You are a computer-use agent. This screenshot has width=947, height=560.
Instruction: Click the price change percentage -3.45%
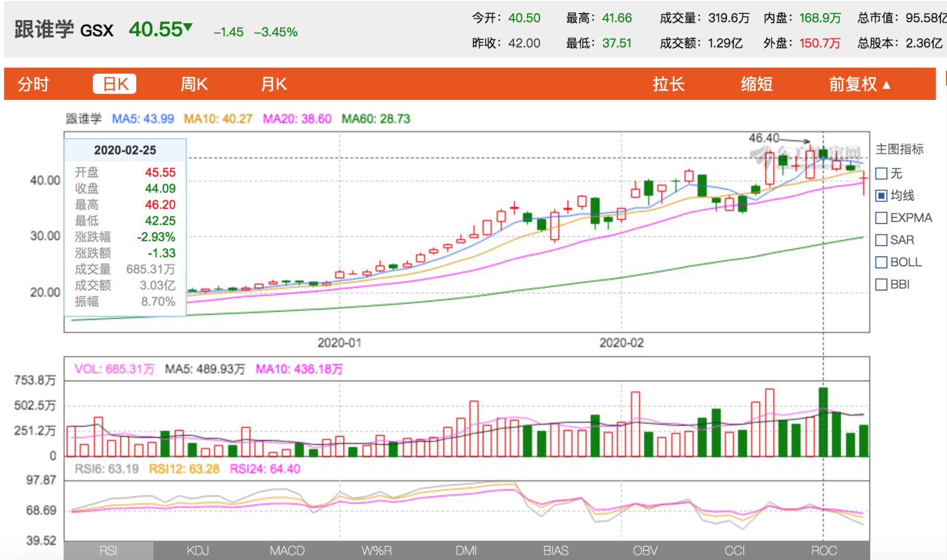[276, 32]
